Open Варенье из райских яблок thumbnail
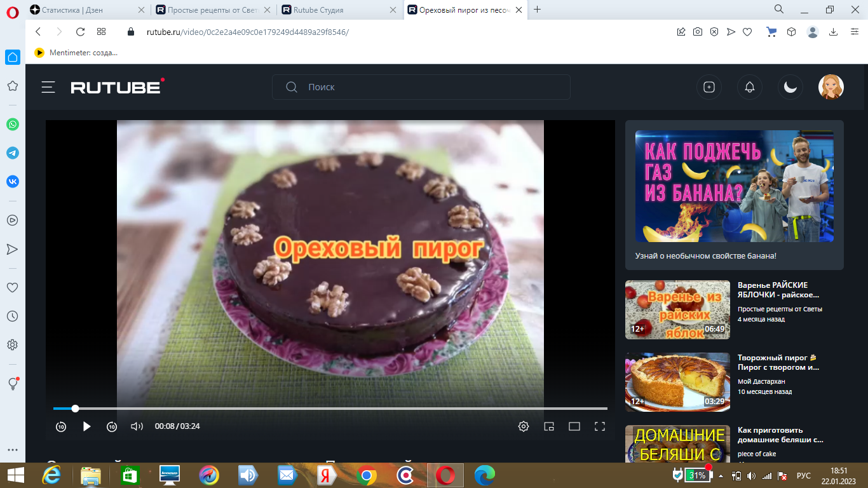Image resolution: width=868 pixels, height=488 pixels. click(677, 309)
